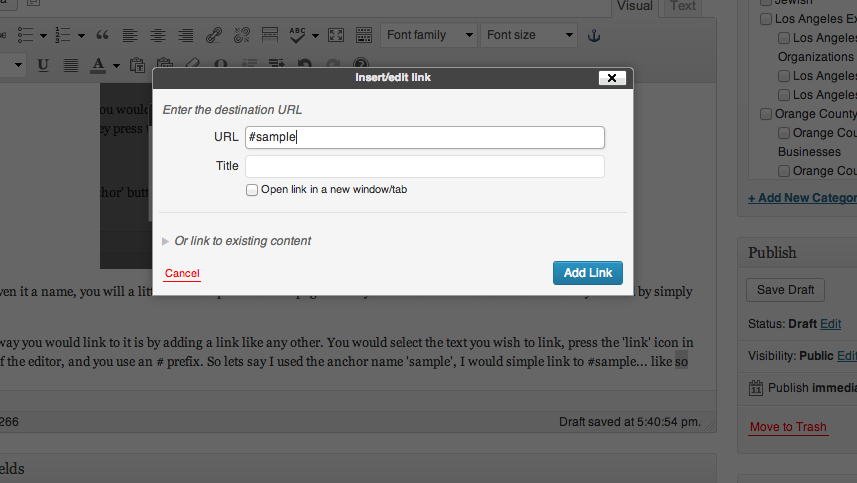Toggle the kitchen sink toolbar

[x=363, y=35]
